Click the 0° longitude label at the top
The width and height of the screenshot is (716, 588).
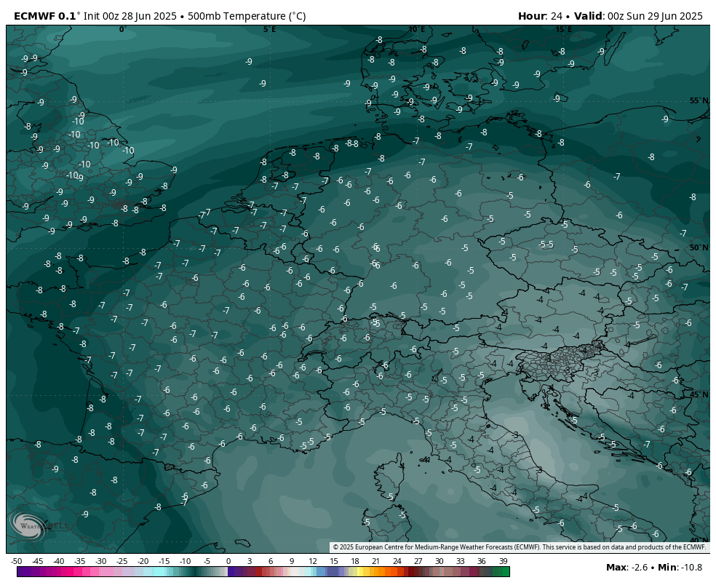point(123,30)
